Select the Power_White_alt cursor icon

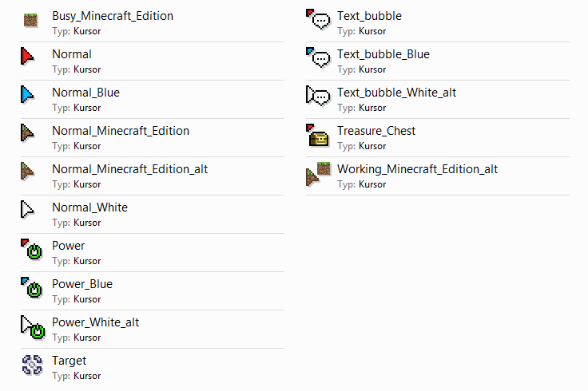33,327
